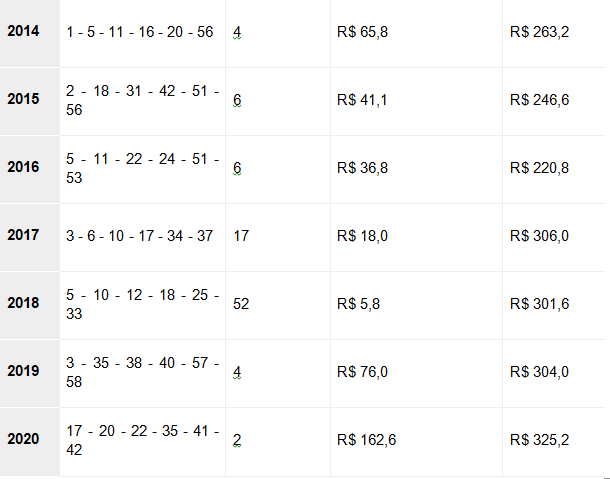Click the R$ 5,8 cell
610x479 pixels.
pos(416,305)
